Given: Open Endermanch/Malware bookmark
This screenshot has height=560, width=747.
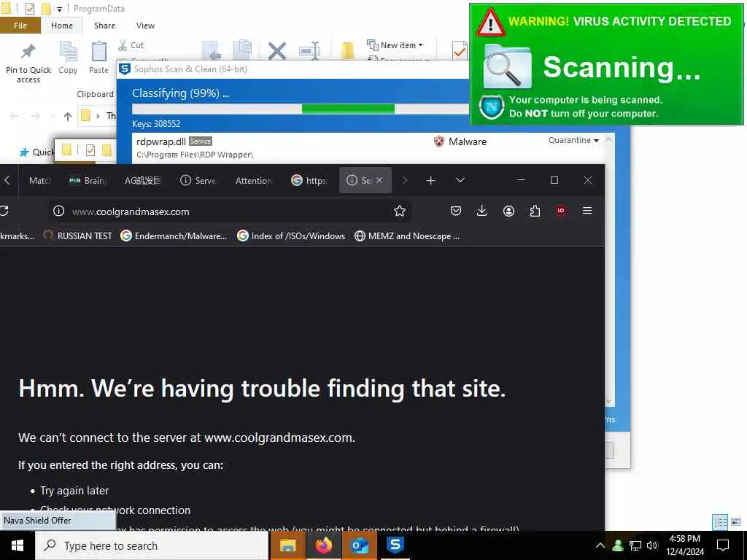Looking at the screenshot, I should (x=174, y=236).
